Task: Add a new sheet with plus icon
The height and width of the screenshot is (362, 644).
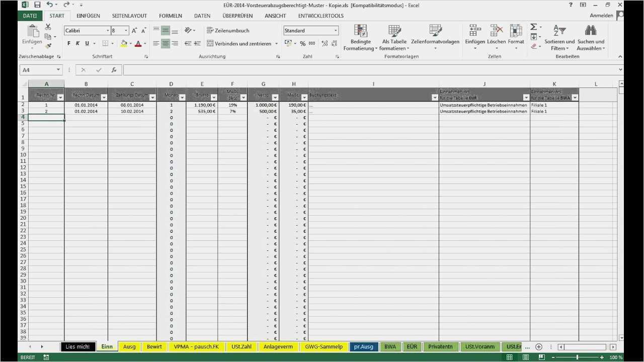Action: (539, 347)
